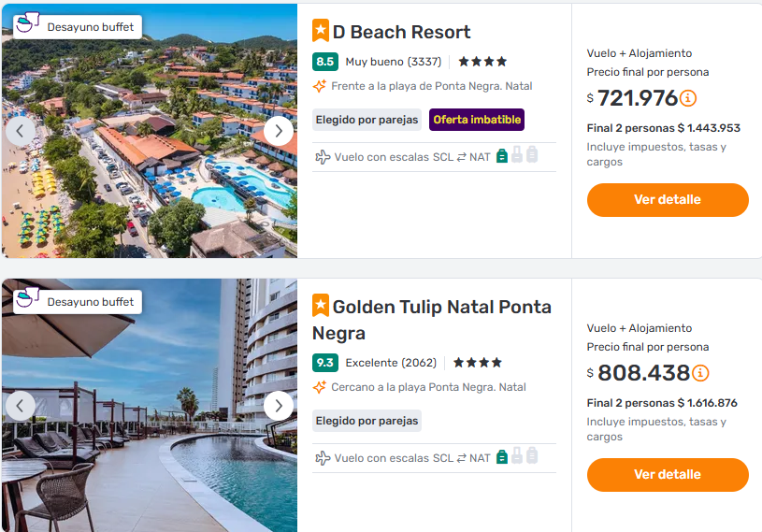Click info icon beside price 721.976
This screenshot has height=532, width=762.
(688, 98)
